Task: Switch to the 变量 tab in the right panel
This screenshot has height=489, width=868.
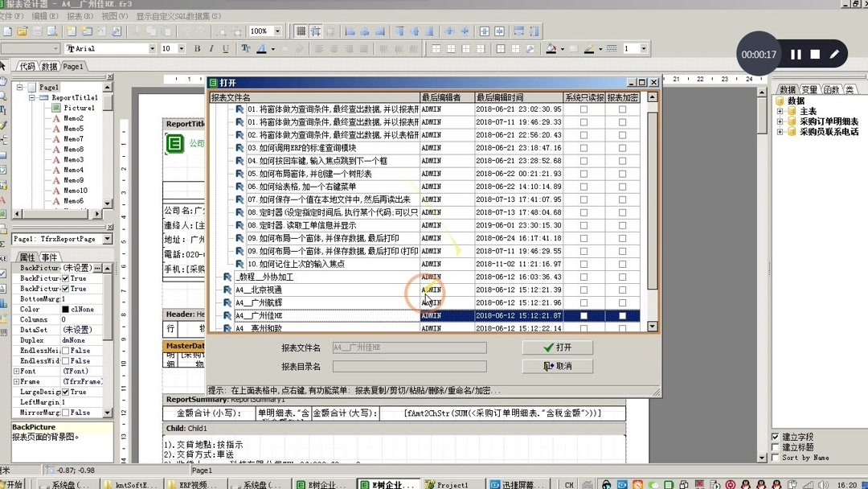Action: (x=809, y=88)
